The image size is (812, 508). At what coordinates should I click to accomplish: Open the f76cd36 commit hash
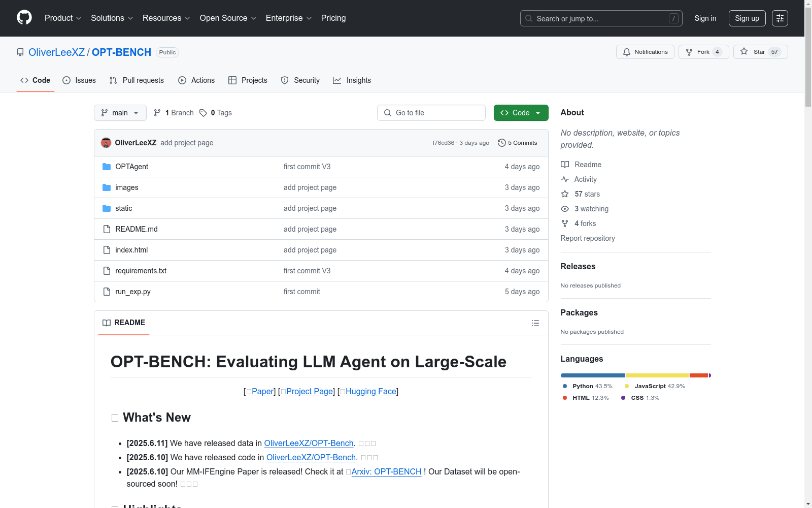(x=443, y=143)
